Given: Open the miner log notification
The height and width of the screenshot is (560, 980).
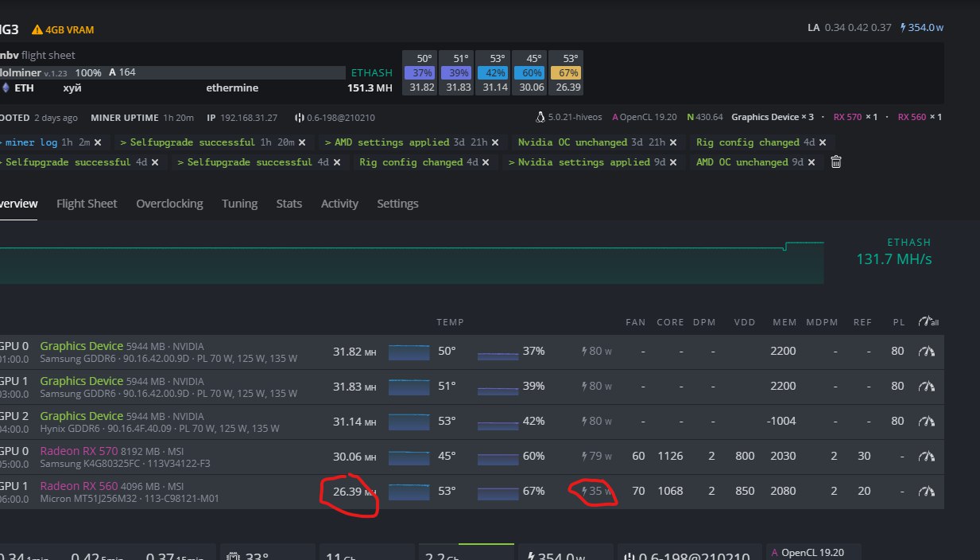Looking at the screenshot, I should coord(32,142).
